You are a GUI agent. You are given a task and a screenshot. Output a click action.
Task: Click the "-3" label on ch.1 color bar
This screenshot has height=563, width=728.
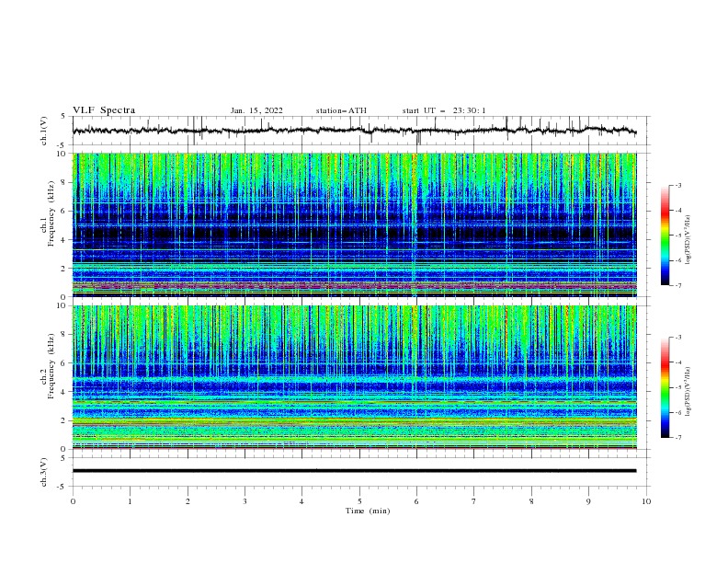point(678,185)
